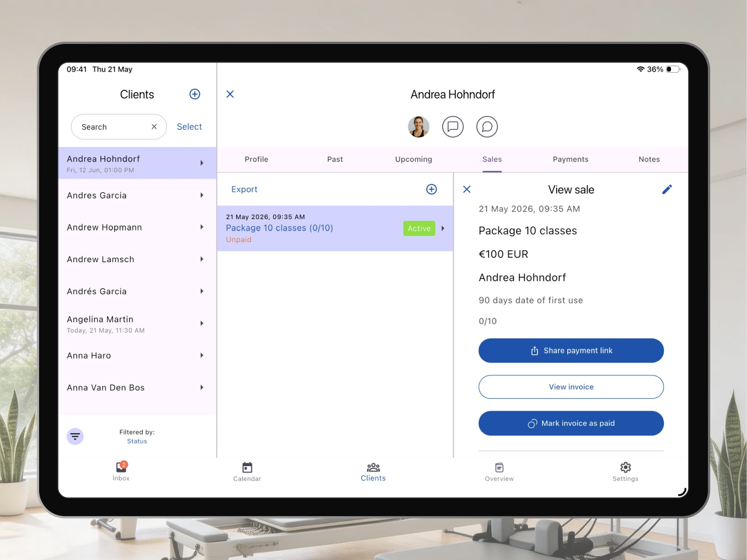Expand Andres Garcia client row arrow

[x=202, y=195]
